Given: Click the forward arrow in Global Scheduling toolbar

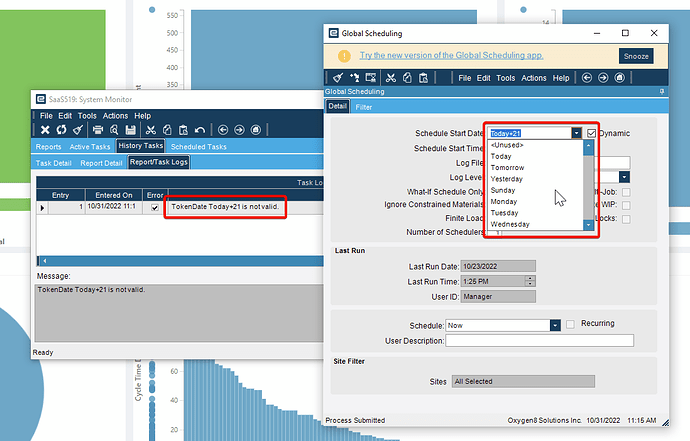Looking at the screenshot, I should [x=603, y=78].
